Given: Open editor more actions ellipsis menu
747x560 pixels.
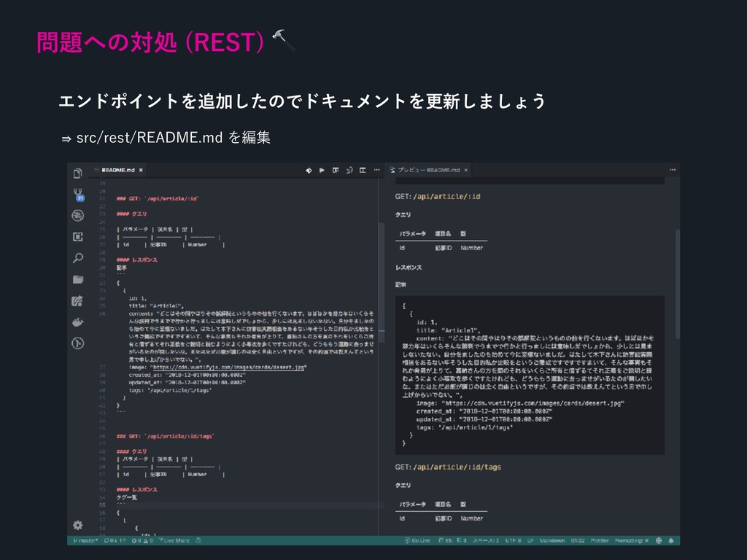Looking at the screenshot, I should 377,170.
